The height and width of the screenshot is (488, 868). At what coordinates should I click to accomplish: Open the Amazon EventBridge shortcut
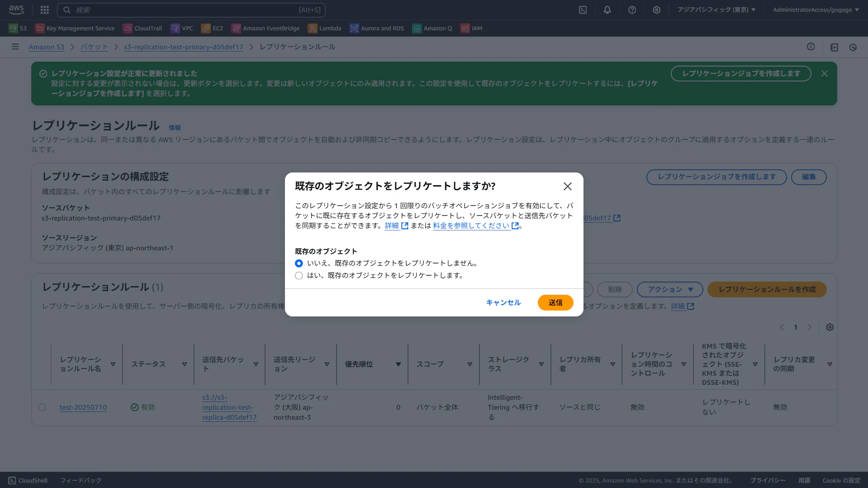[265, 28]
